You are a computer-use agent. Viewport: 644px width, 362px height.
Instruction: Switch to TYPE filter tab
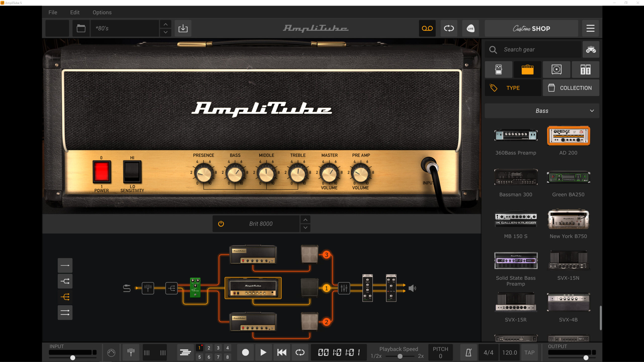click(x=513, y=88)
